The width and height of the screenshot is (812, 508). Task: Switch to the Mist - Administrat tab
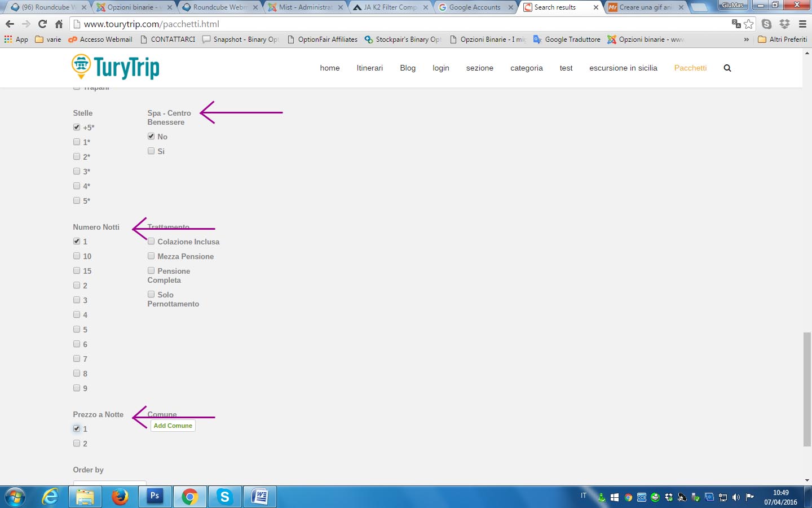(305, 7)
